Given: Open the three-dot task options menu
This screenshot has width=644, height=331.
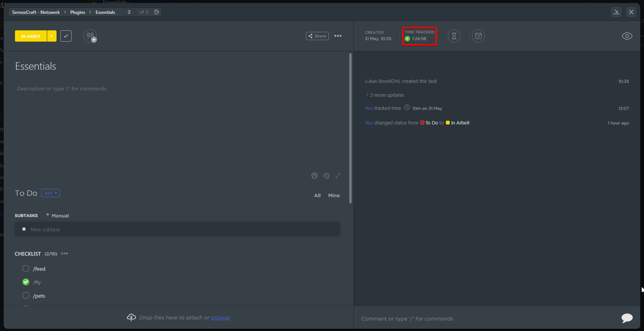Looking at the screenshot, I should pos(338,36).
